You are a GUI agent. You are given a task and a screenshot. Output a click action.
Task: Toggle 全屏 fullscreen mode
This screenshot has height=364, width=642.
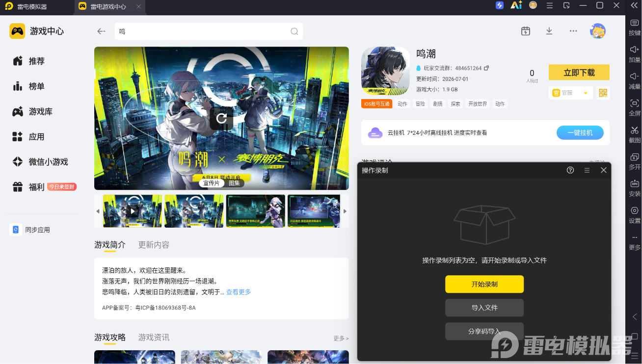pos(635,107)
